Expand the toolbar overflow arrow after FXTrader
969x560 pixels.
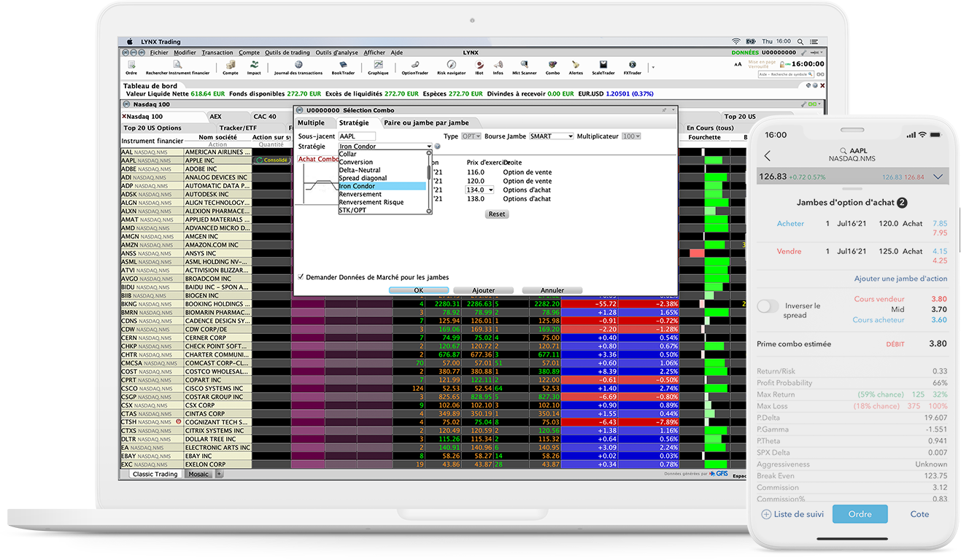[652, 67]
